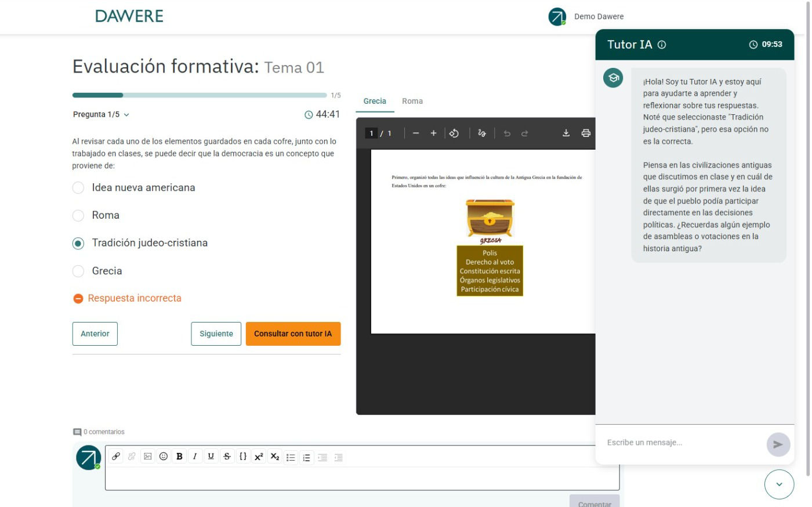
Task: Print the PDF document
Action: click(586, 133)
